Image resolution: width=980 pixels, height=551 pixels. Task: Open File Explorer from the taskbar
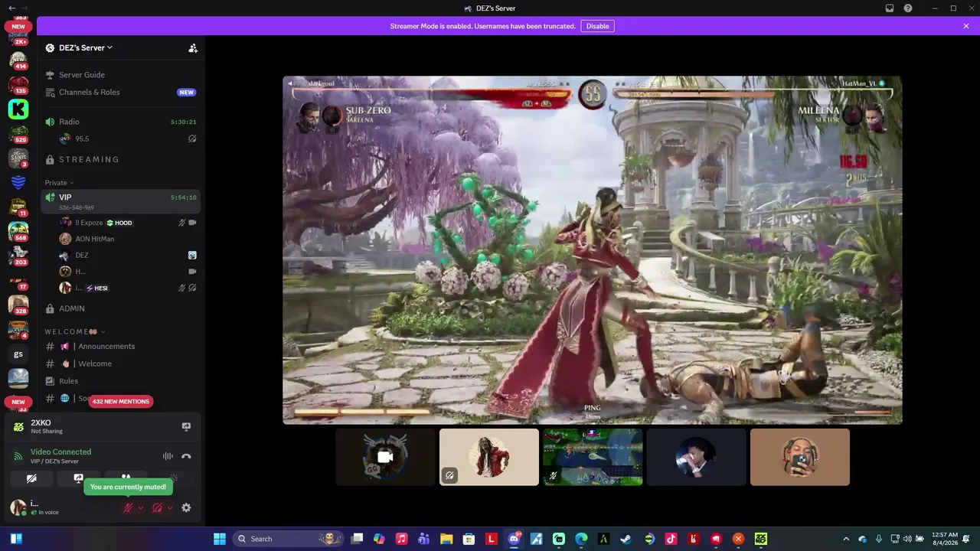pos(446,539)
